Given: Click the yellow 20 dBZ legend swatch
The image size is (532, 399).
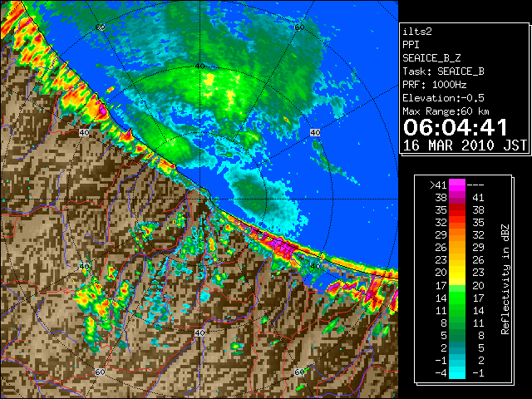Looking at the screenshot, I should [457, 273].
